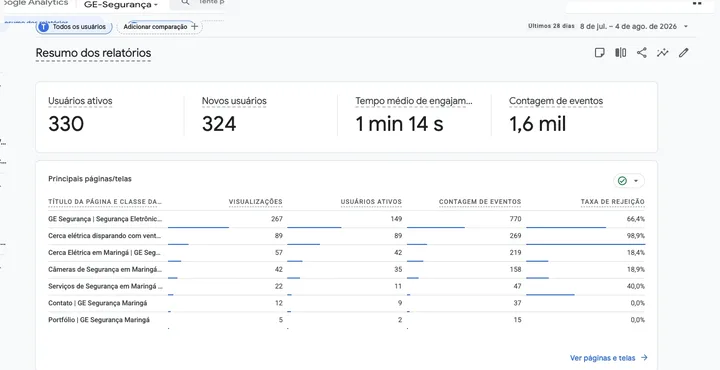Image resolution: width=720 pixels, height=370 pixels.
Task: Click the Título da página column header
Action: (x=105, y=202)
